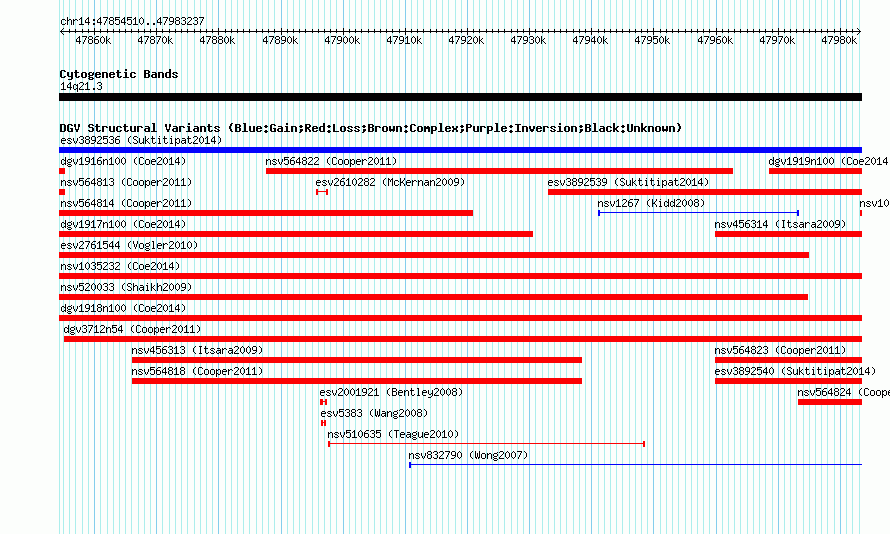890x534 pixels.
Task: Click the tiny esv5383 red marker
Action: (323, 423)
